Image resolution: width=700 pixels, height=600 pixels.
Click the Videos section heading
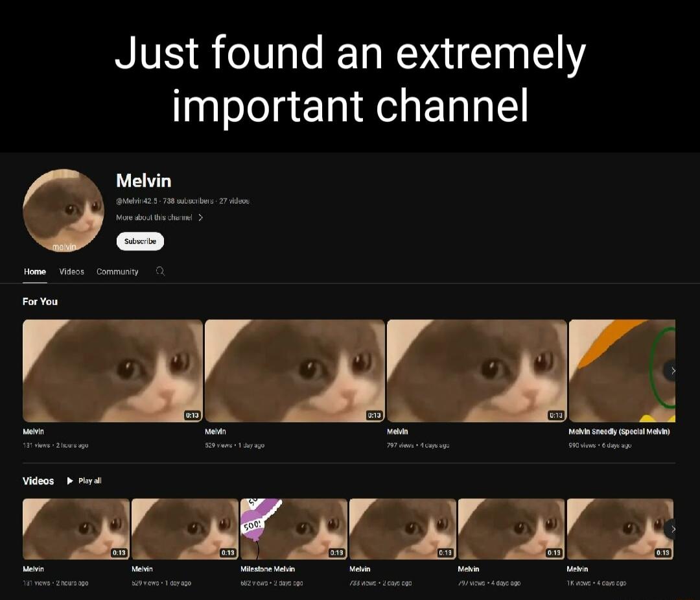pyautogui.click(x=38, y=481)
